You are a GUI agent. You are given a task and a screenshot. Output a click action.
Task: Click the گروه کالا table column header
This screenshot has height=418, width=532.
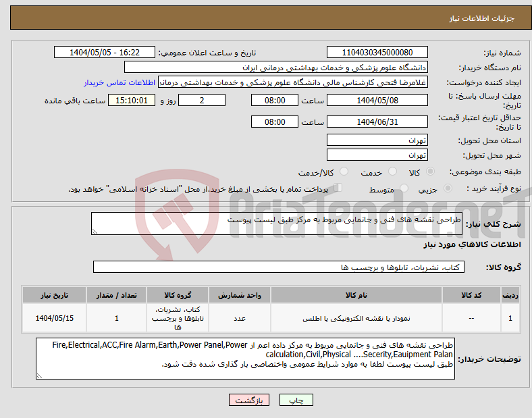(x=178, y=295)
